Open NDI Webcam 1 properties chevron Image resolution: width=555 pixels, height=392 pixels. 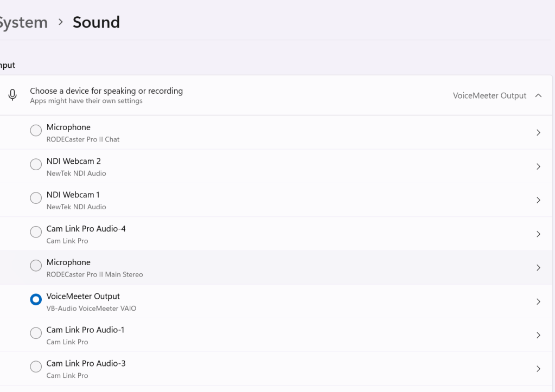coord(538,200)
